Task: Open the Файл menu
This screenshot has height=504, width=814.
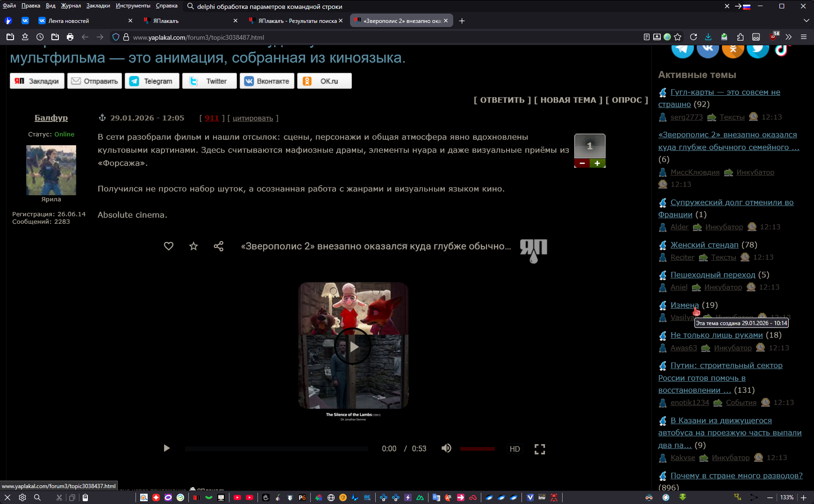Action: [x=9, y=6]
